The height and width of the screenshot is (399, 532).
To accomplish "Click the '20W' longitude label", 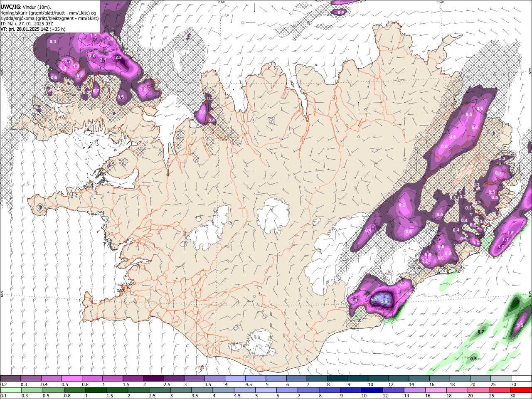I will [x=221, y=2].
